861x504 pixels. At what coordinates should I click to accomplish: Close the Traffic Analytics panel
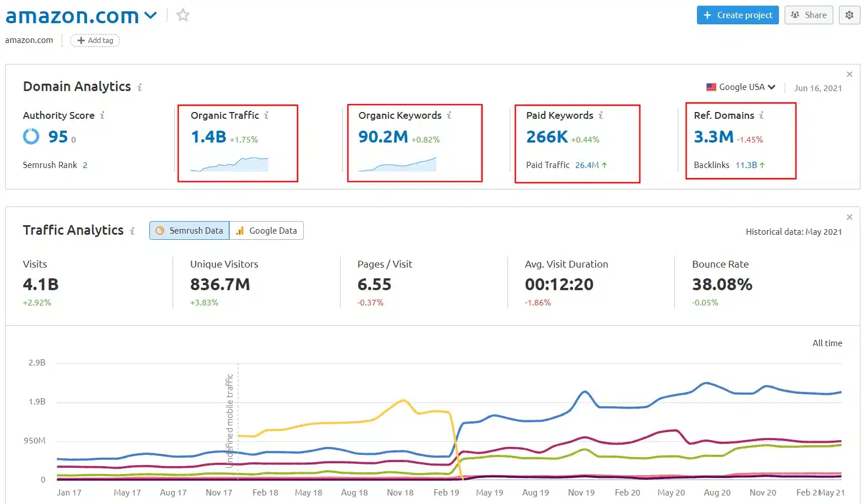pyautogui.click(x=849, y=217)
